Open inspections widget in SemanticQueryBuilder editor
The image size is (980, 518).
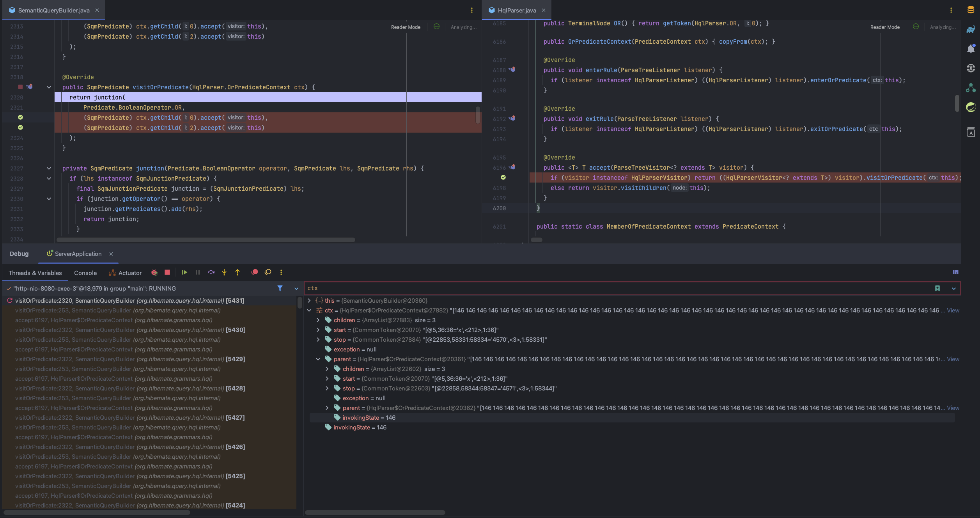(x=437, y=27)
